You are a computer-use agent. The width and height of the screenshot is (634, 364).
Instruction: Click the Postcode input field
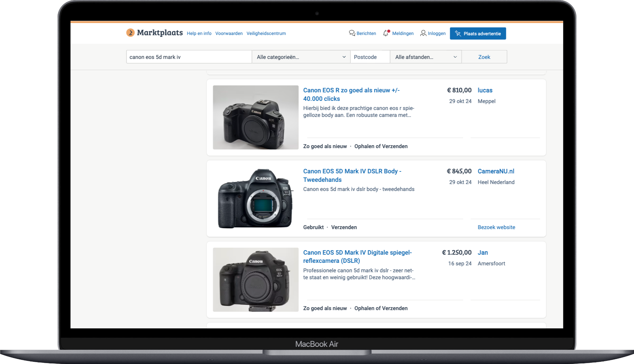pos(370,57)
